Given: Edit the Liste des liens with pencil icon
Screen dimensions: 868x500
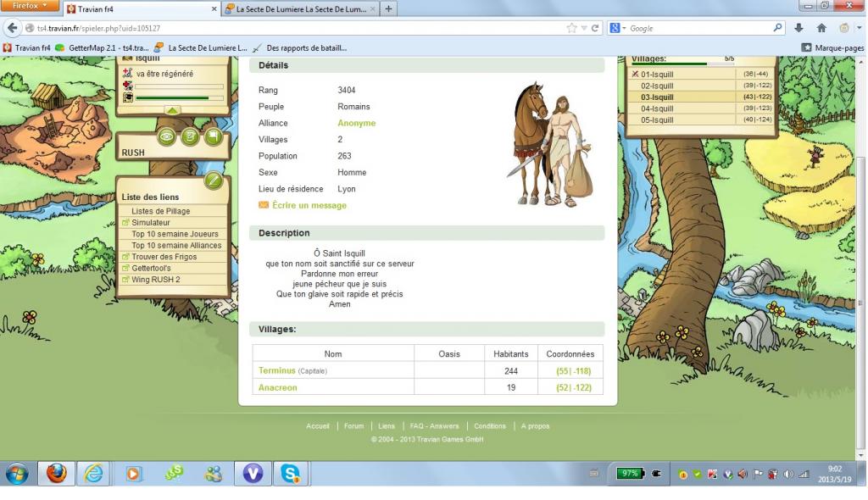Looking at the screenshot, I should pos(213,181).
